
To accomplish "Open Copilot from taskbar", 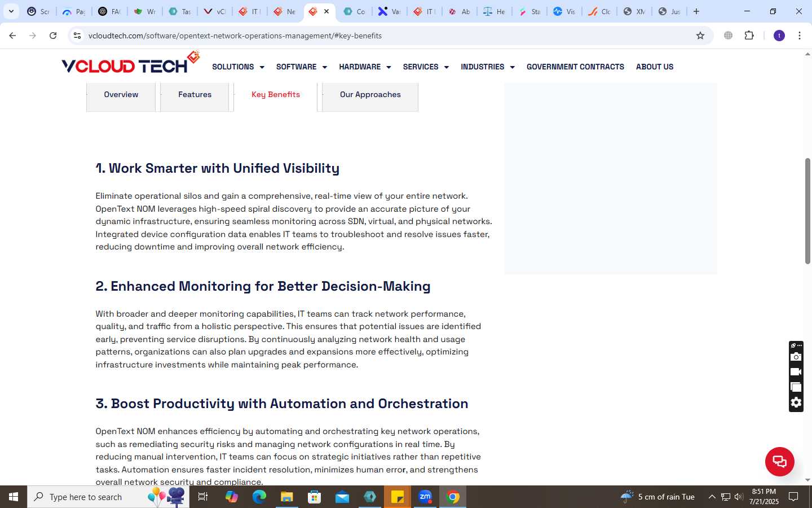I will click(x=232, y=497).
